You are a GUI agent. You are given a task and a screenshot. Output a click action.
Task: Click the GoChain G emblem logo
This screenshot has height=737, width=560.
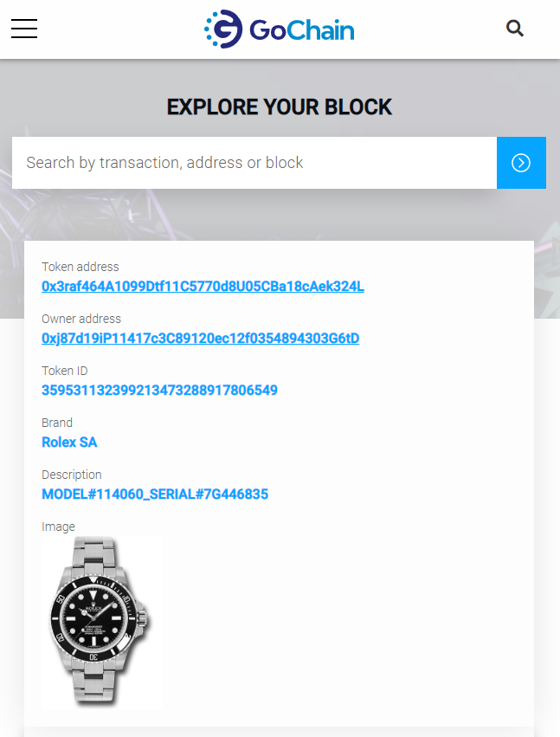[x=222, y=29]
